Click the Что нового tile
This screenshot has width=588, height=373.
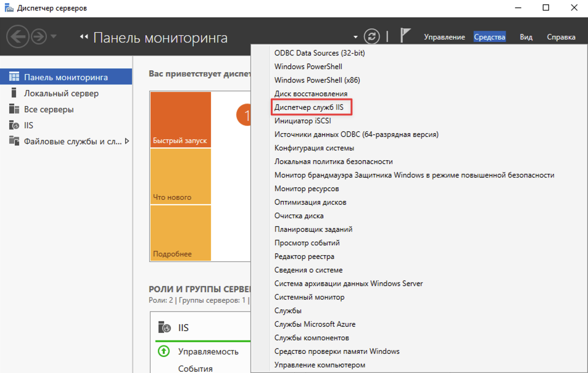click(181, 176)
